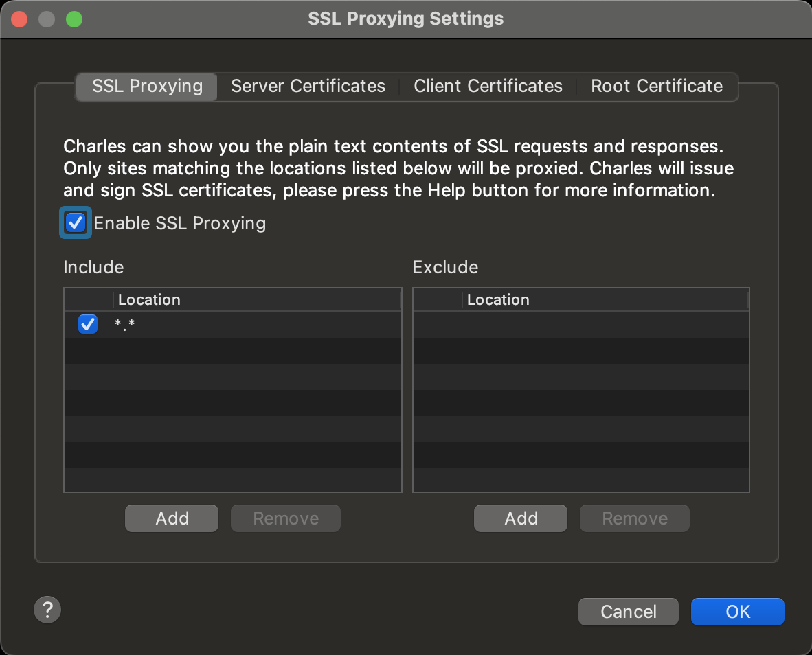Open the Client Certificates tab
The width and height of the screenshot is (812, 655).
point(488,86)
